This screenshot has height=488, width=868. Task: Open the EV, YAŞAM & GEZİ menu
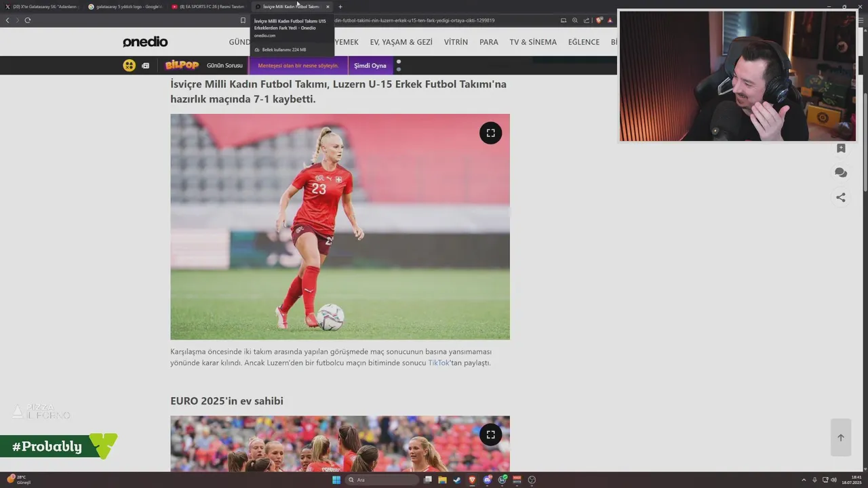coord(401,42)
